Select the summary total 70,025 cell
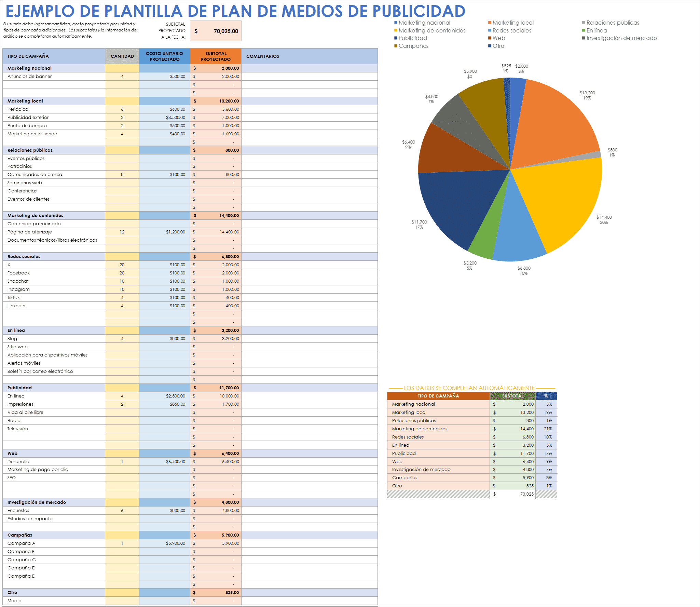700x607 pixels. pos(512,494)
